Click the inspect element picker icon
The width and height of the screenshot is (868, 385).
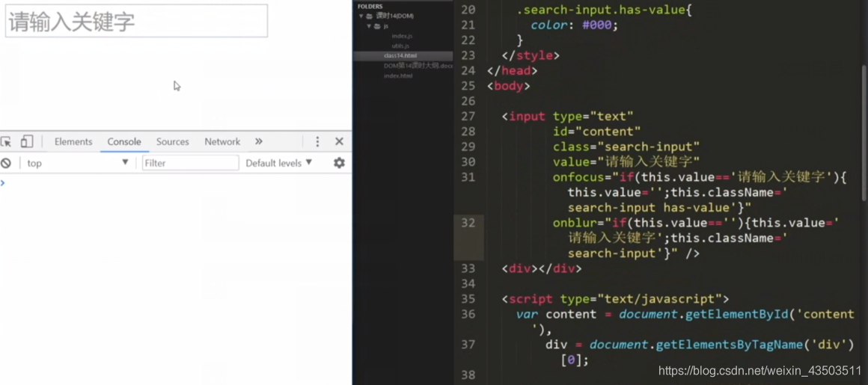(x=6, y=142)
